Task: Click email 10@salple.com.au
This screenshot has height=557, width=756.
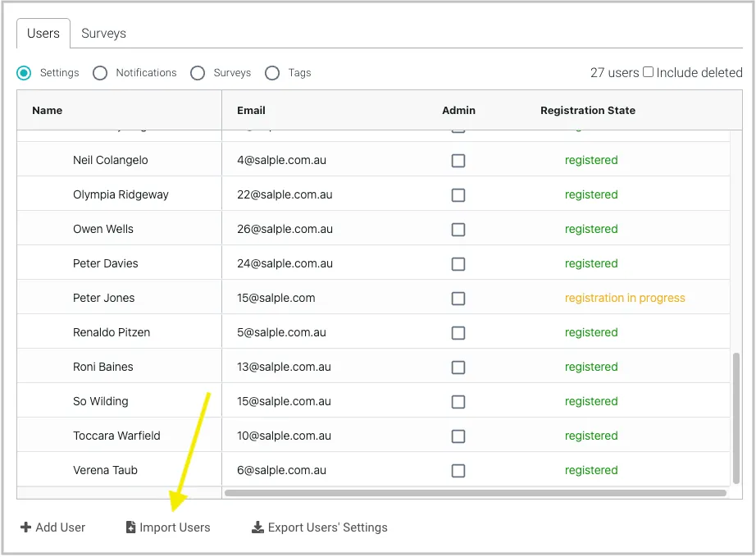Action: (x=284, y=436)
